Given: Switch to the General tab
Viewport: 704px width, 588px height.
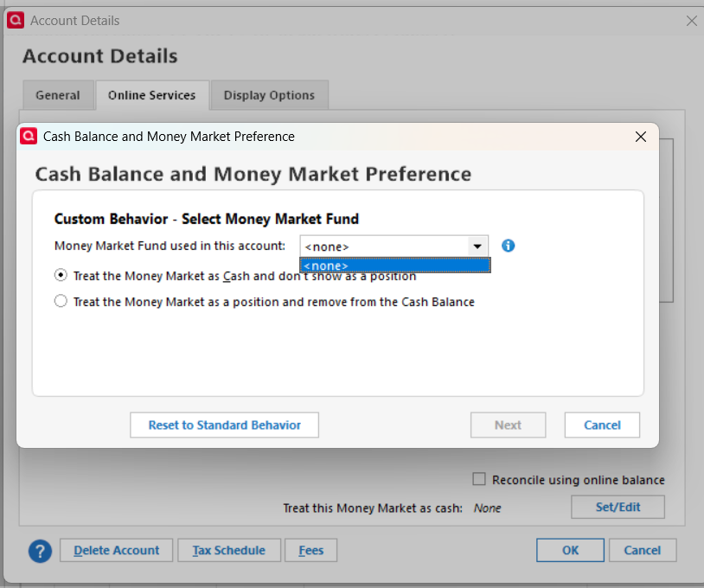Looking at the screenshot, I should click(58, 95).
